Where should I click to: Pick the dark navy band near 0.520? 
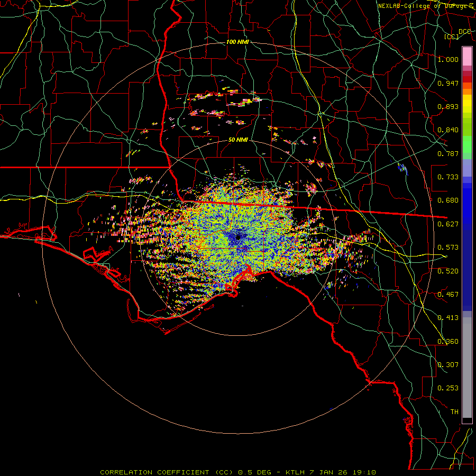pos(467,270)
